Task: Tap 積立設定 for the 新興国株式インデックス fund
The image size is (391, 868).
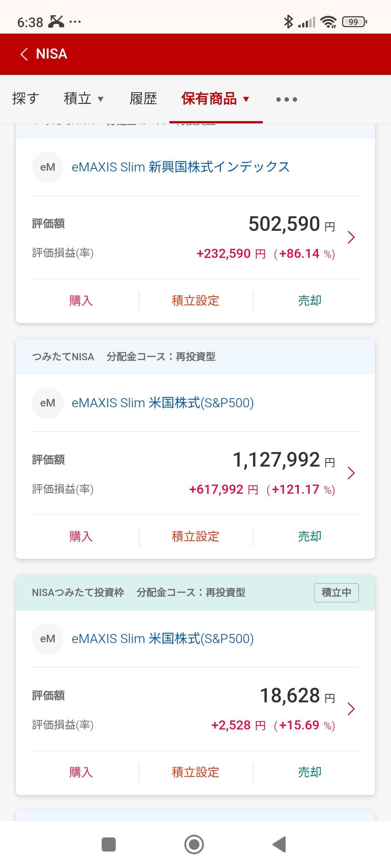Action: pyautogui.click(x=195, y=301)
